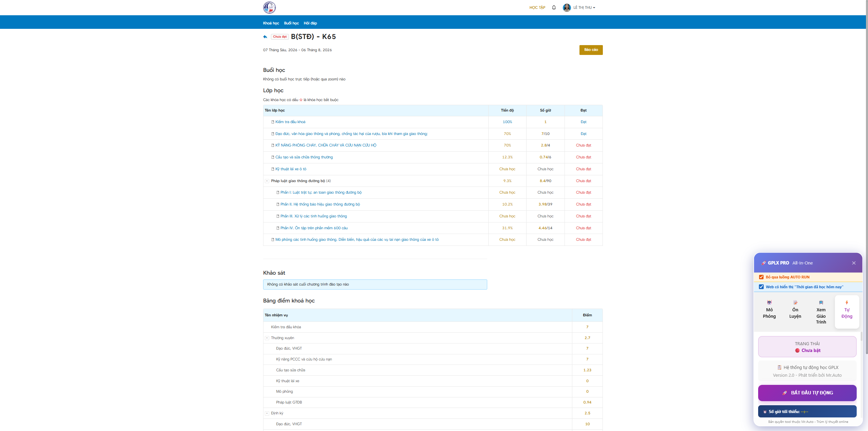Click document icon beside Cấu tạo và sửa chữa

coord(273,157)
